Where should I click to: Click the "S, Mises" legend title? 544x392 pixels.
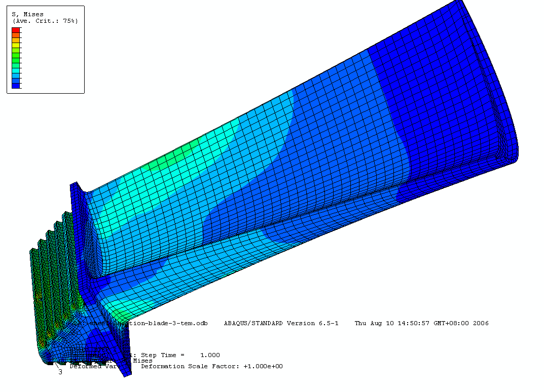click(27, 14)
